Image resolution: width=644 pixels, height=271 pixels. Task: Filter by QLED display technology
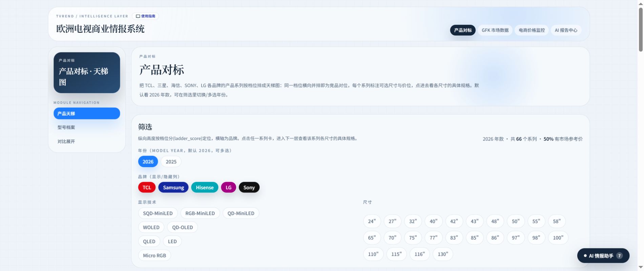coord(149,241)
